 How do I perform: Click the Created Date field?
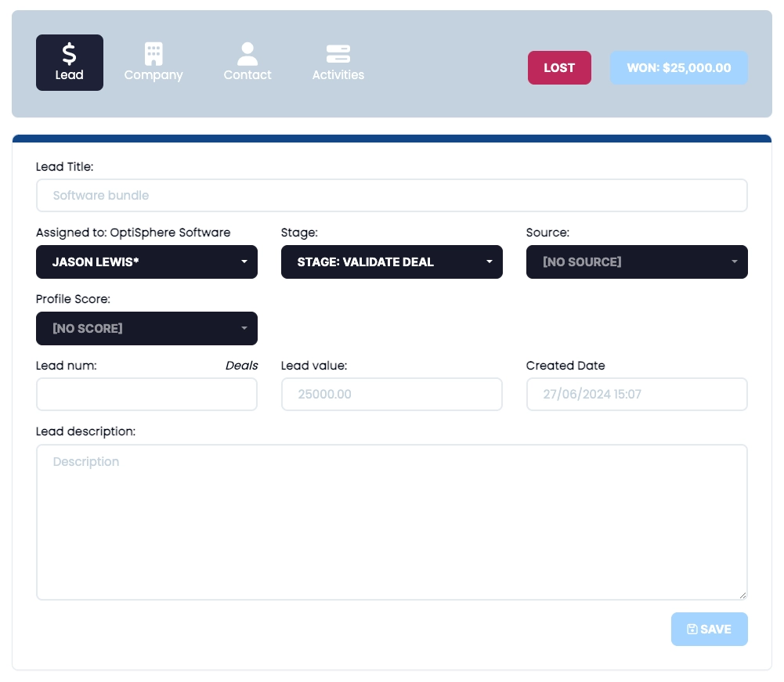pyautogui.click(x=637, y=395)
